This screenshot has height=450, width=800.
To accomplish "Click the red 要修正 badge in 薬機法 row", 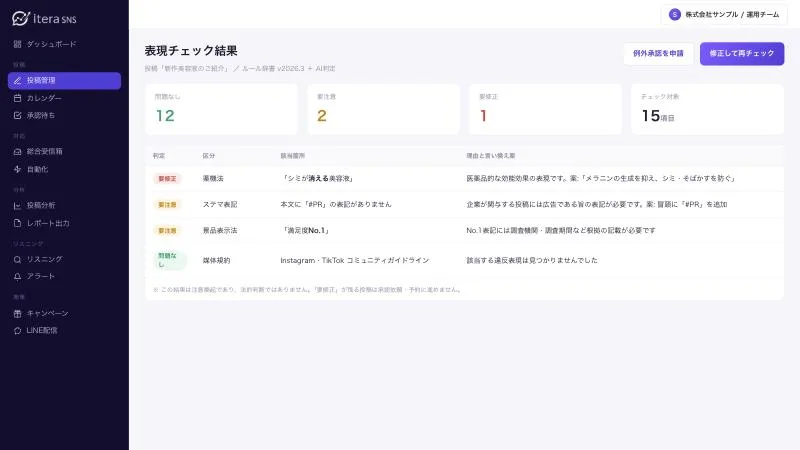I will [167, 179].
